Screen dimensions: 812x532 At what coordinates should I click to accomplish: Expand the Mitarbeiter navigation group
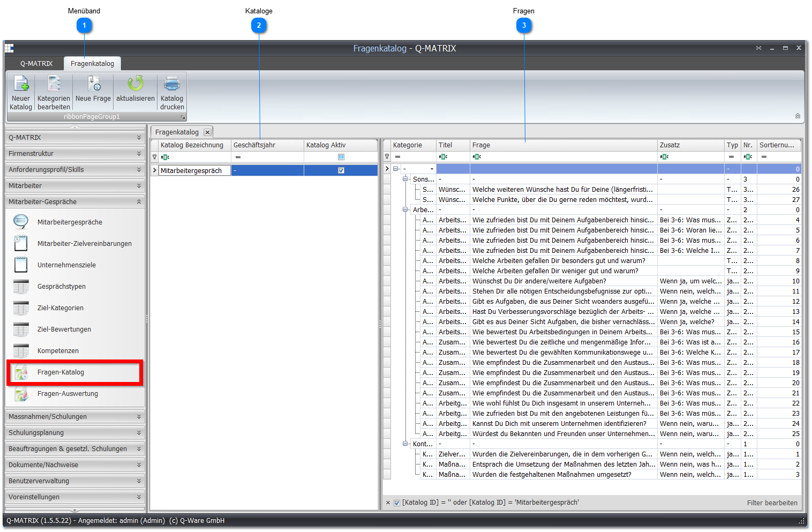coord(75,186)
